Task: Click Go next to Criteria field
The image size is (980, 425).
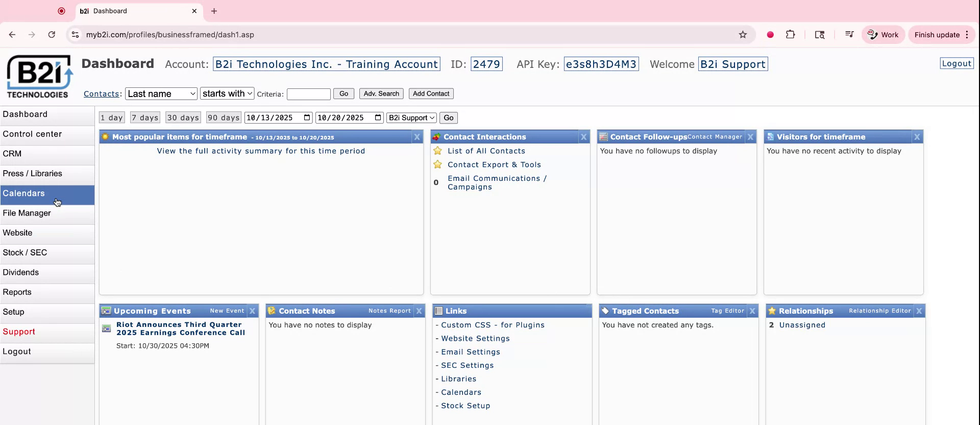Action: point(344,93)
